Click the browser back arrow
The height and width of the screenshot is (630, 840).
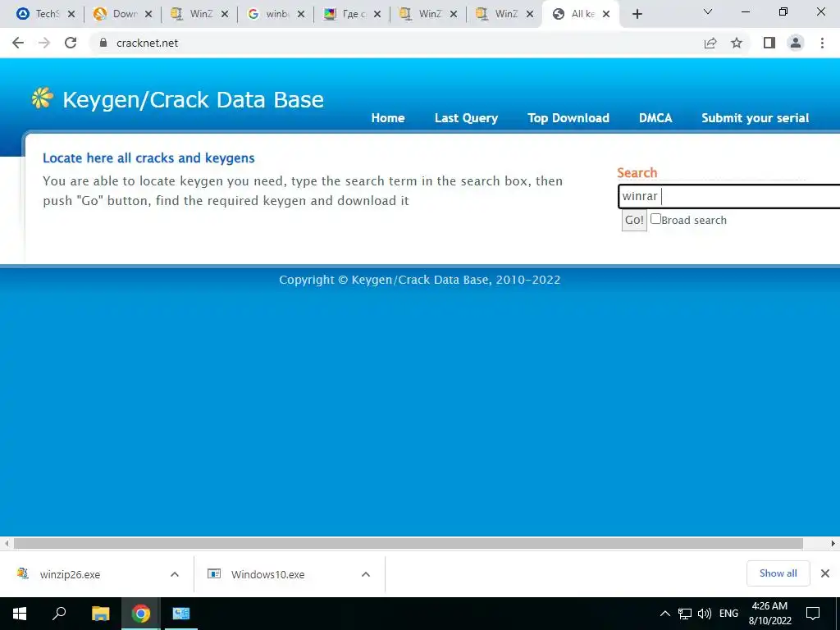click(18, 43)
